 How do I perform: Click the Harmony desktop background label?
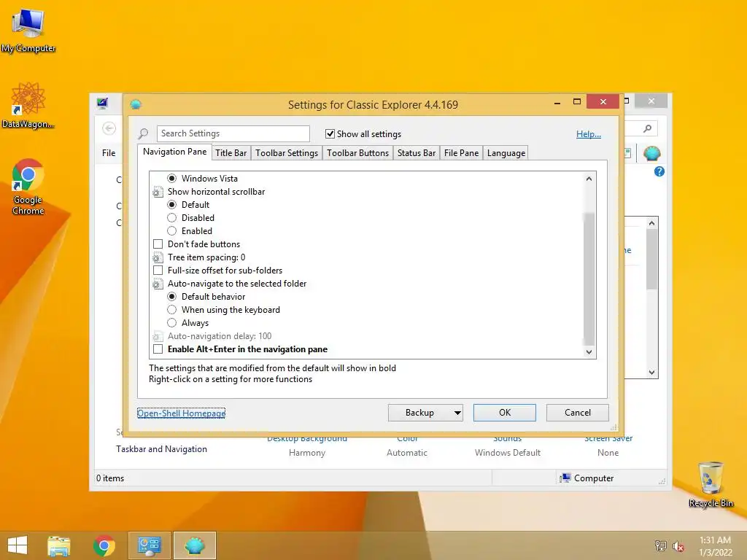[307, 453]
